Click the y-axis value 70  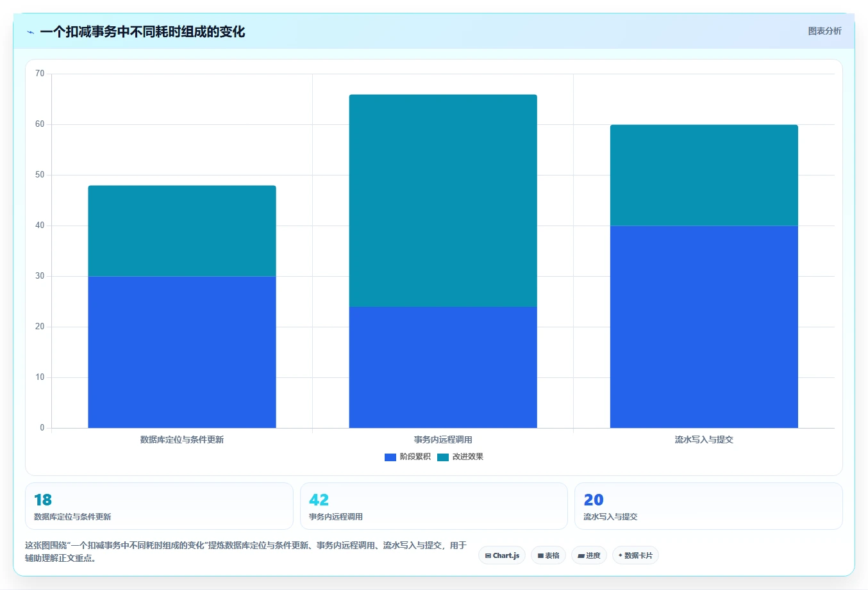[x=40, y=74]
